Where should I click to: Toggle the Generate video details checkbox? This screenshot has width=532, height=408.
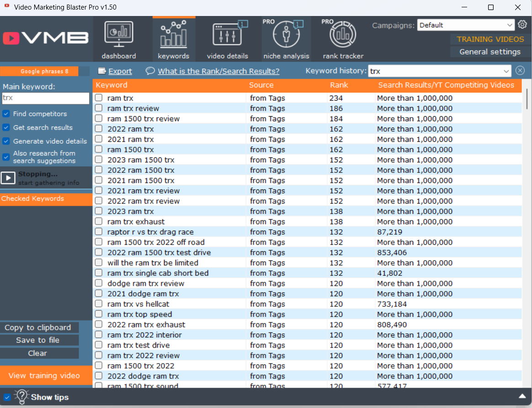6,141
